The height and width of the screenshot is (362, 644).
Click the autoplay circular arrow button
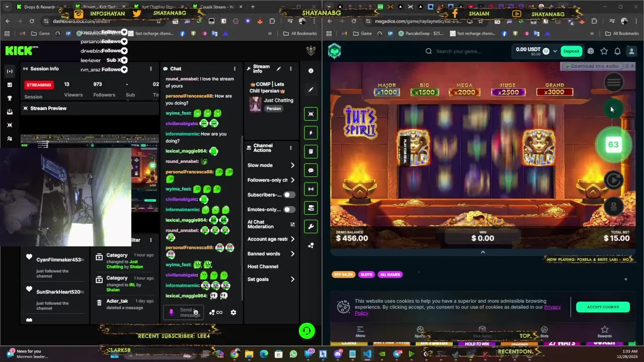(x=613, y=180)
